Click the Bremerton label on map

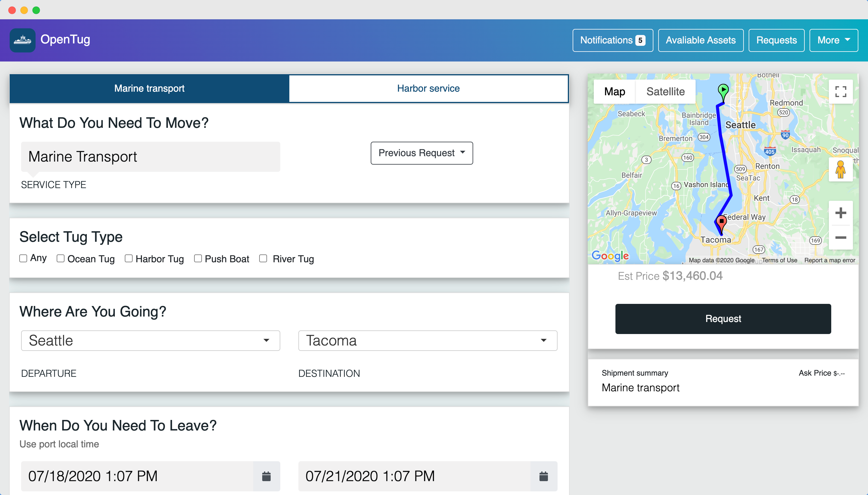tap(675, 138)
